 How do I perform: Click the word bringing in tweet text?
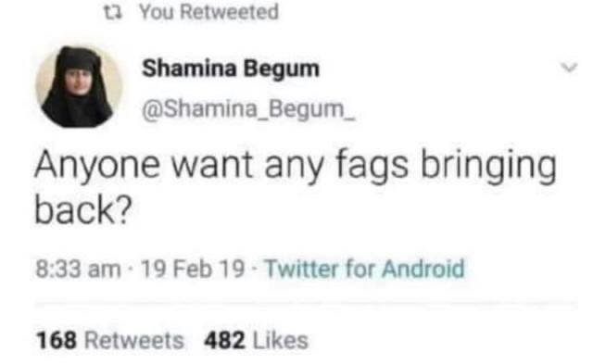488,165
